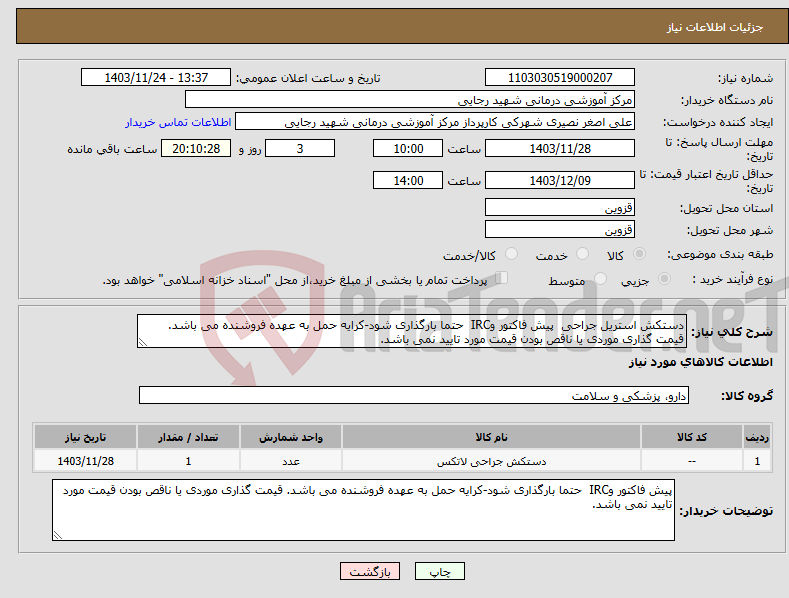Click the resize handle of buyer notes textarea
The width and height of the screenshot is (789, 598).
[58, 536]
